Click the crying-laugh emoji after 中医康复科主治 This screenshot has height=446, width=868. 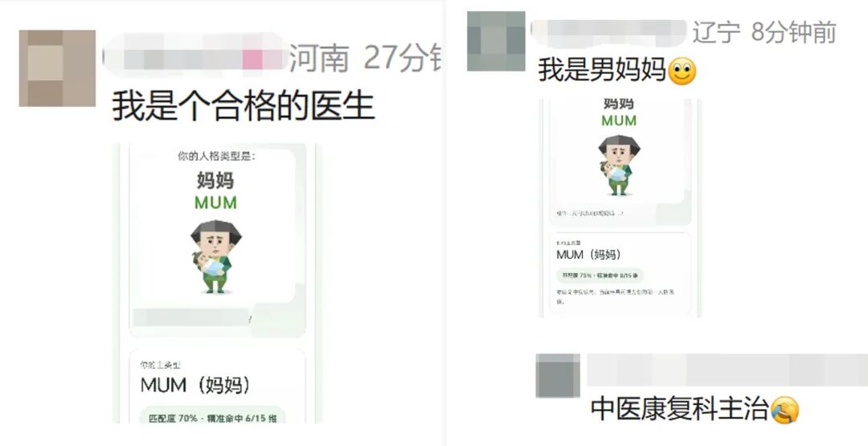pyautogui.click(x=785, y=410)
